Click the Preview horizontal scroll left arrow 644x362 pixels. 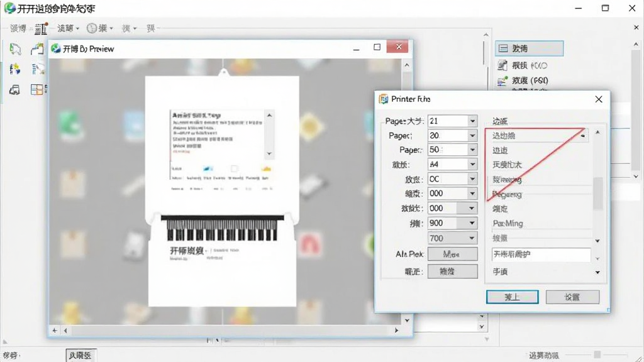point(65,330)
